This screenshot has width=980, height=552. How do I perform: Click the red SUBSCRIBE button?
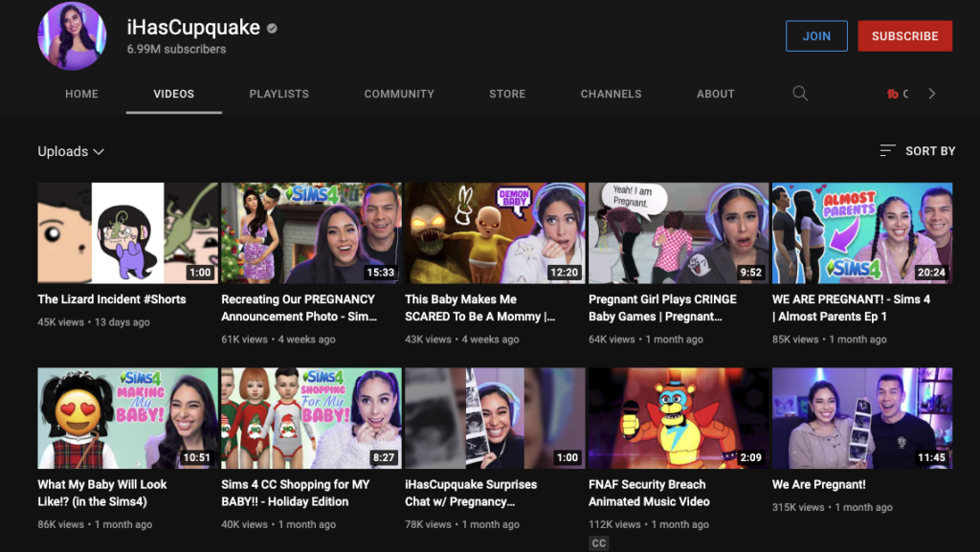coord(905,35)
